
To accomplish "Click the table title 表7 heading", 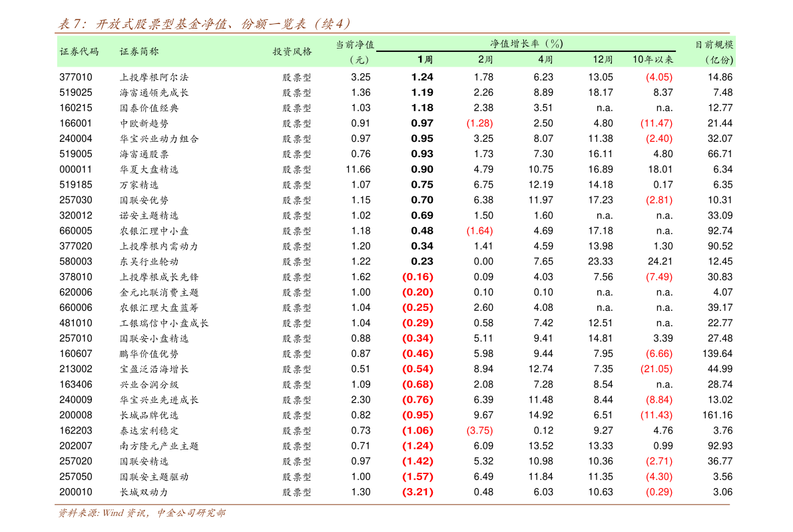I will [204, 25].
